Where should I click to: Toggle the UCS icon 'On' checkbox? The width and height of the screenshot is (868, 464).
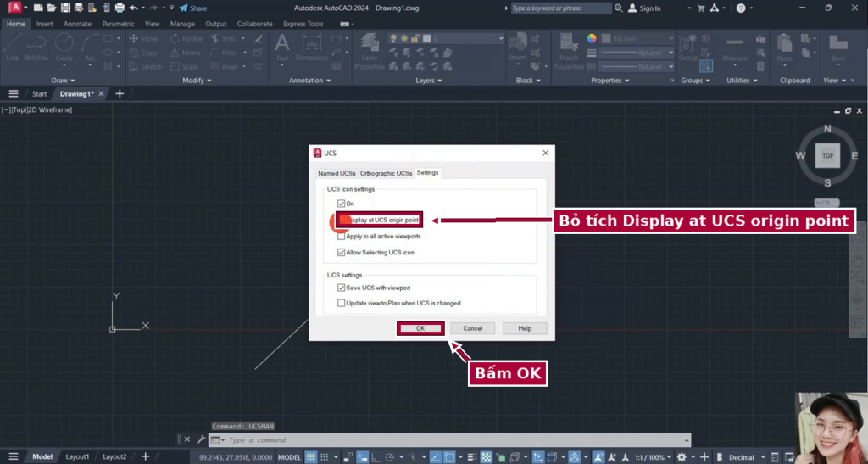(x=341, y=204)
